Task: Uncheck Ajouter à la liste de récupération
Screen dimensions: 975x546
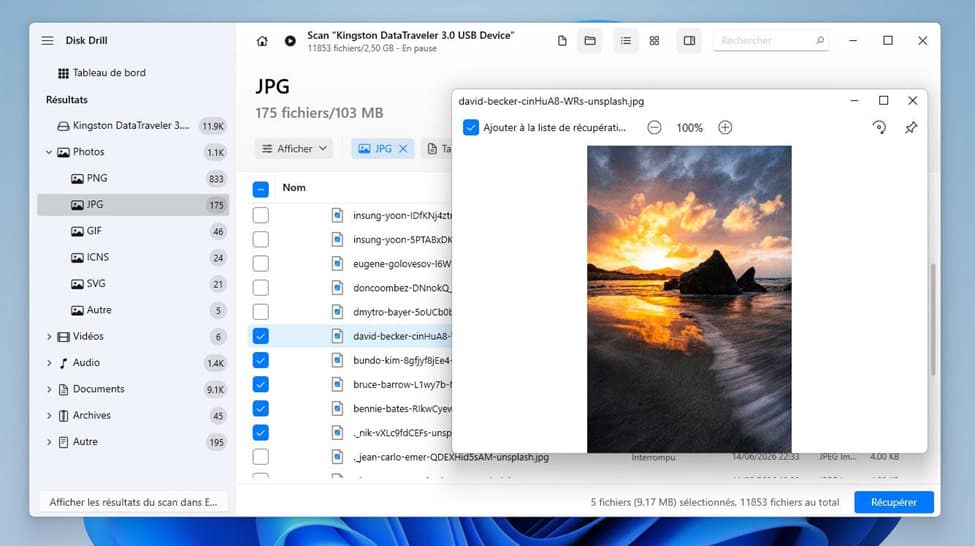Action: click(471, 127)
